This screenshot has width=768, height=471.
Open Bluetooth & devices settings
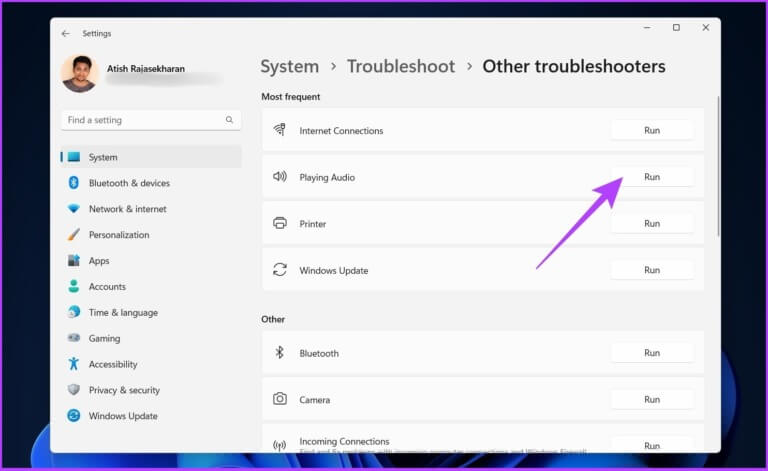(x=129, y=183)
